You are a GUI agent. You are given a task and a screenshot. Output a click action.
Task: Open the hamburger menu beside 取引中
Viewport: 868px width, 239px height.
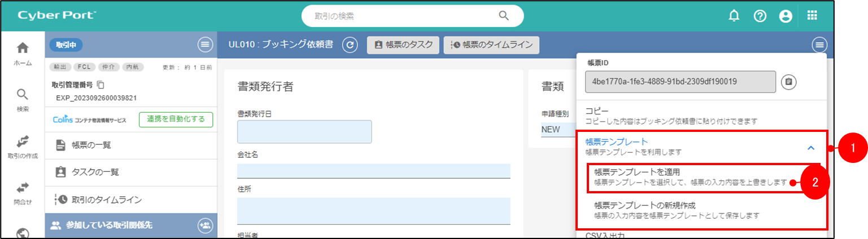click(204, 45)
